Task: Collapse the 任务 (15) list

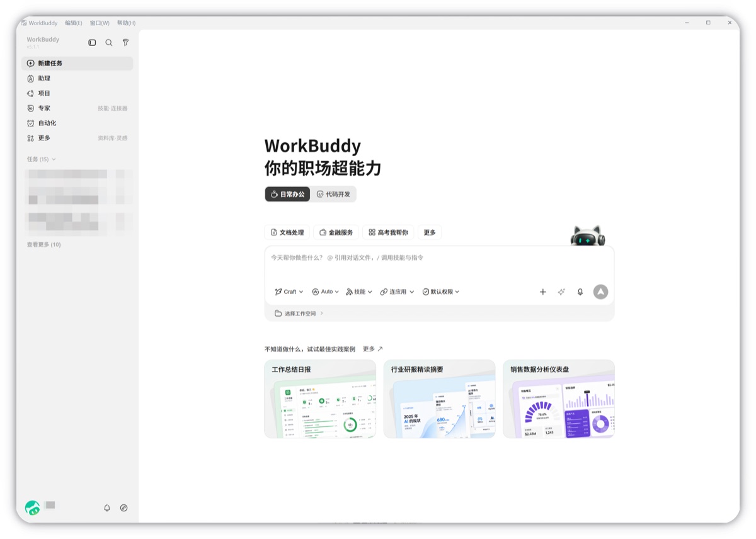Action: point(42,159)
